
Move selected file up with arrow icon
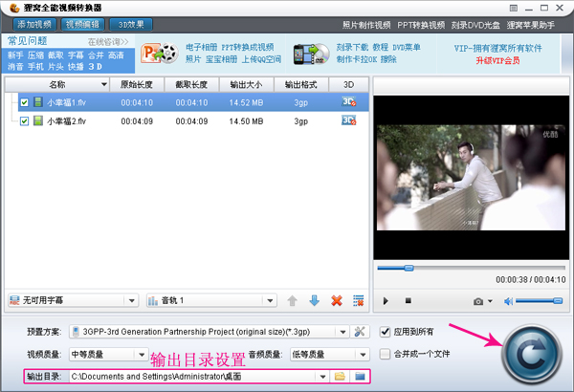(x=292, y=301)
